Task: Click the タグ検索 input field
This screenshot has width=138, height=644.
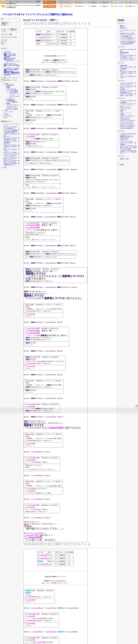Action: pos(11,27)
